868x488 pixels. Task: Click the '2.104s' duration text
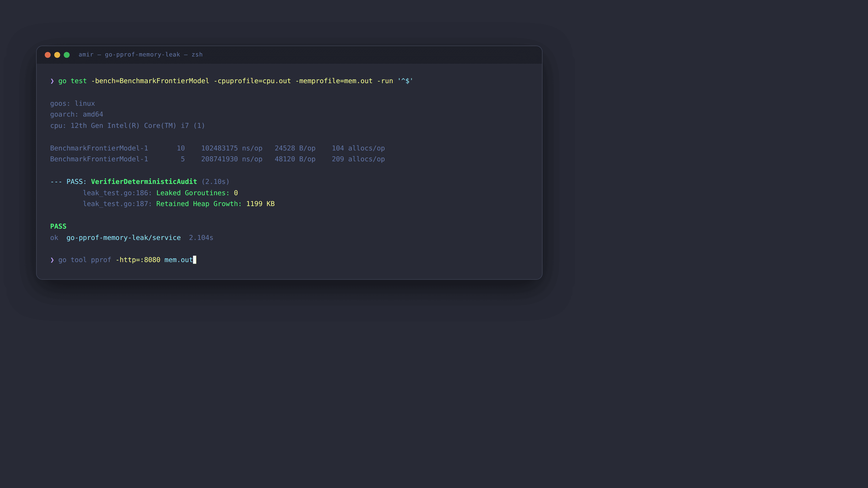click(201, 238)
